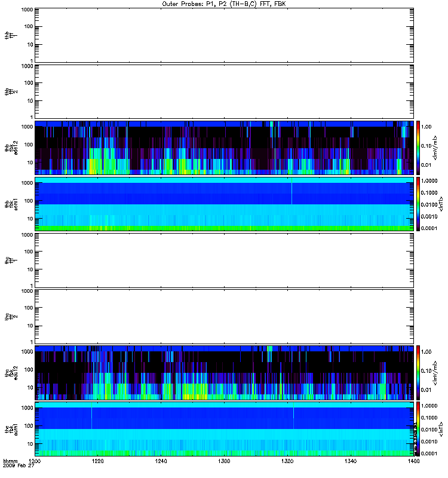448x478 pixels.
Task: Click the empty thb fff 1 plot panel
Action: tap(225, 35)
